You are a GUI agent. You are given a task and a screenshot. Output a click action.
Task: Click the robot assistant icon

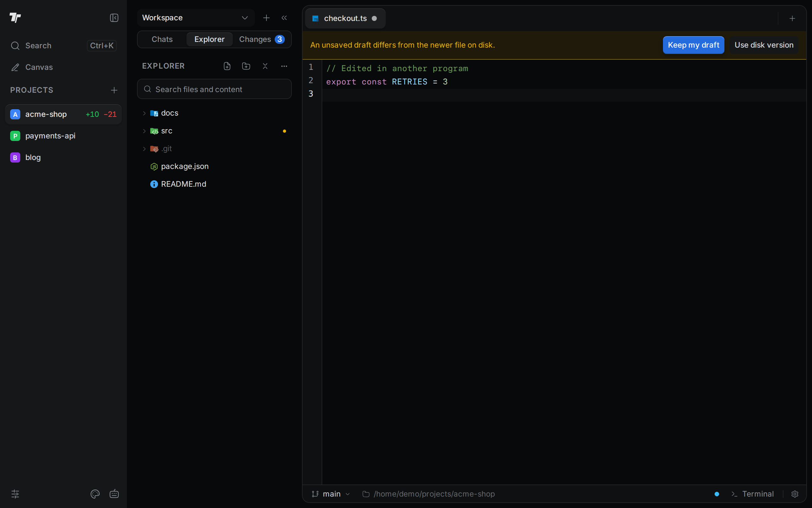click(x=114, y=494)
